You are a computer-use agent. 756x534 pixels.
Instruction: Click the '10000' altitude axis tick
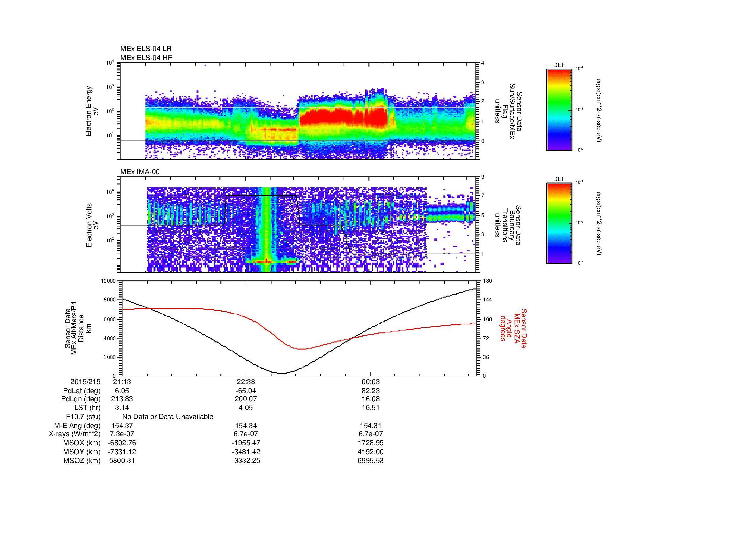[x=108, y=281]
